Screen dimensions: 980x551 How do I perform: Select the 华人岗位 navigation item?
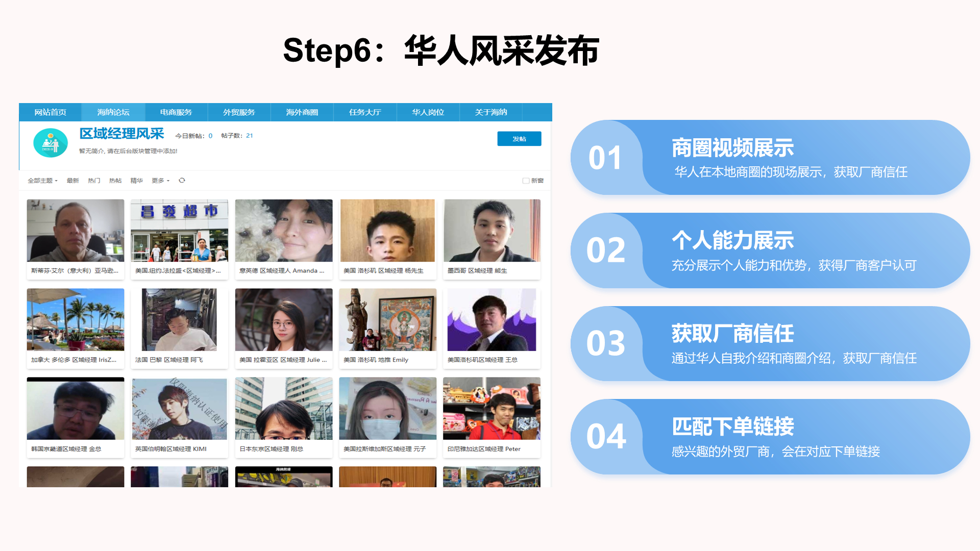(428, 112)
